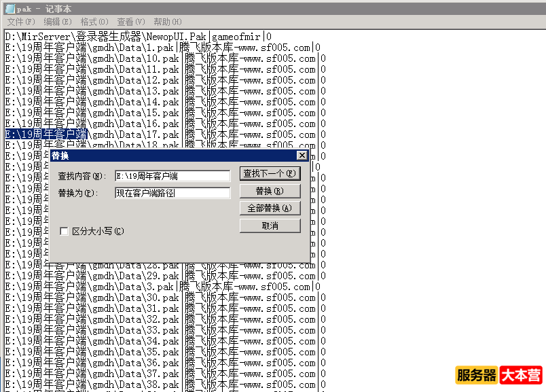
Task: Click the highlighted text on the 17.pak line
Action: (x=46, y=135)
